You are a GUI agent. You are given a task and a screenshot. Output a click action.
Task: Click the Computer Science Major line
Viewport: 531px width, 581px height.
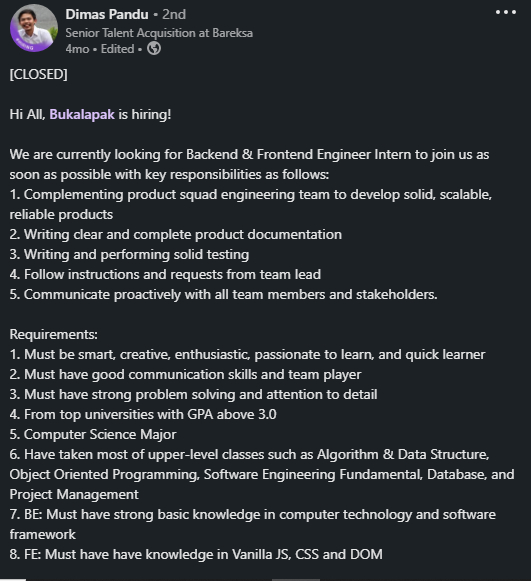click(x=93, y=434)
